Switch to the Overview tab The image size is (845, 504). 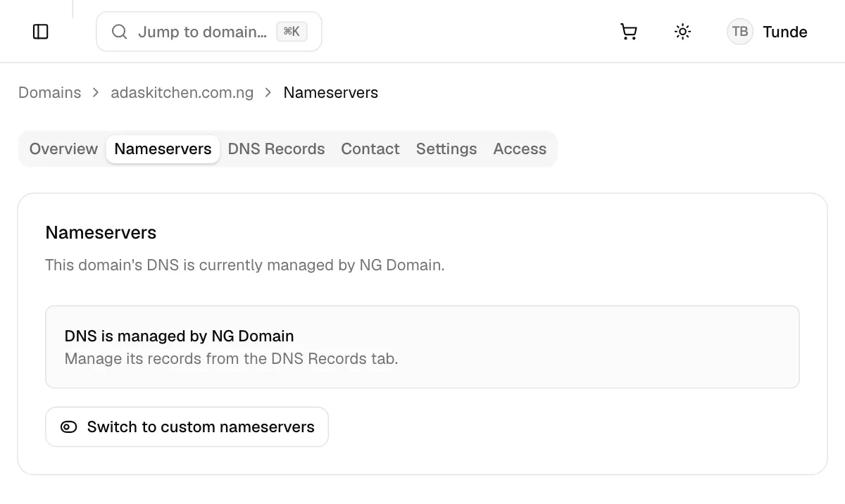63,149
